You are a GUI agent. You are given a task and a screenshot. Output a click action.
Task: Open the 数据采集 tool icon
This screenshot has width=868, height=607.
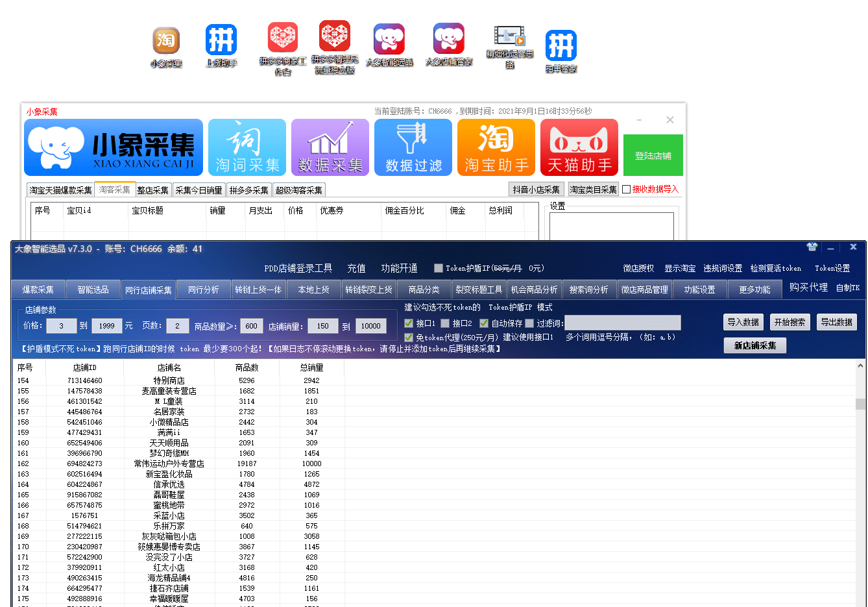pos(330,147)
